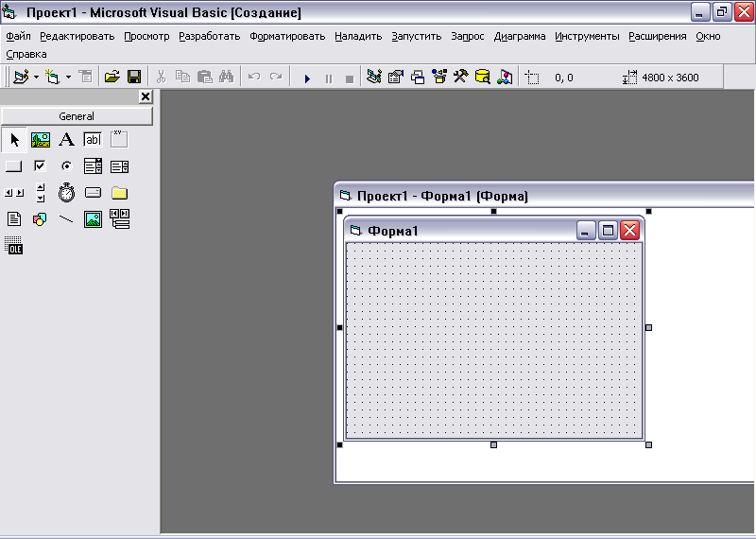
Task: Open the Visual Component Manager icon
Action: click(505, 77)
